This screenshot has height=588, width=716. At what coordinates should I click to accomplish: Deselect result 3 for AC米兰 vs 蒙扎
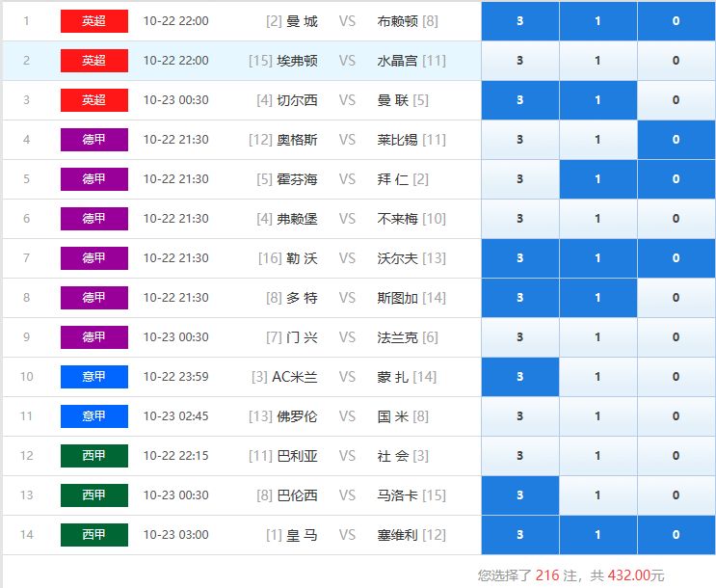(520, 377)
